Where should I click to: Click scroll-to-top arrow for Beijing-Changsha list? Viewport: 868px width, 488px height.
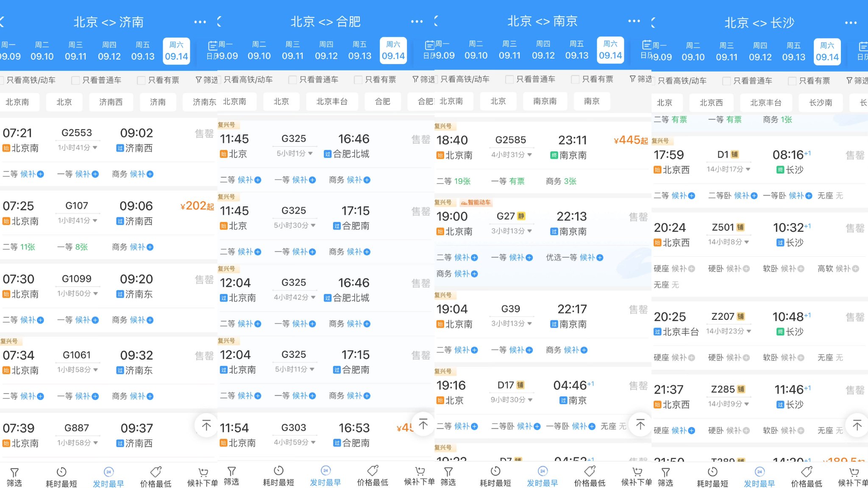point(857,425)
